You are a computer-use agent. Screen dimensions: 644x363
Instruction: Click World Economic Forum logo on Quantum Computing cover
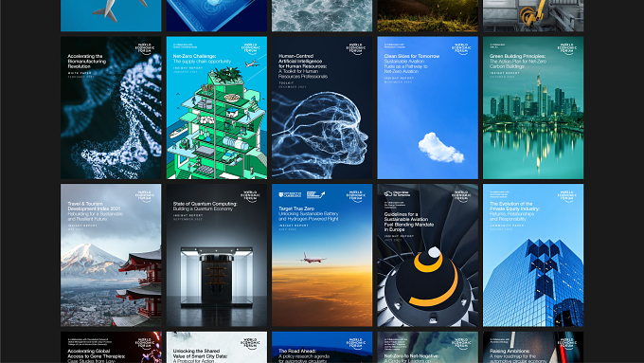(x=251, y=196)
